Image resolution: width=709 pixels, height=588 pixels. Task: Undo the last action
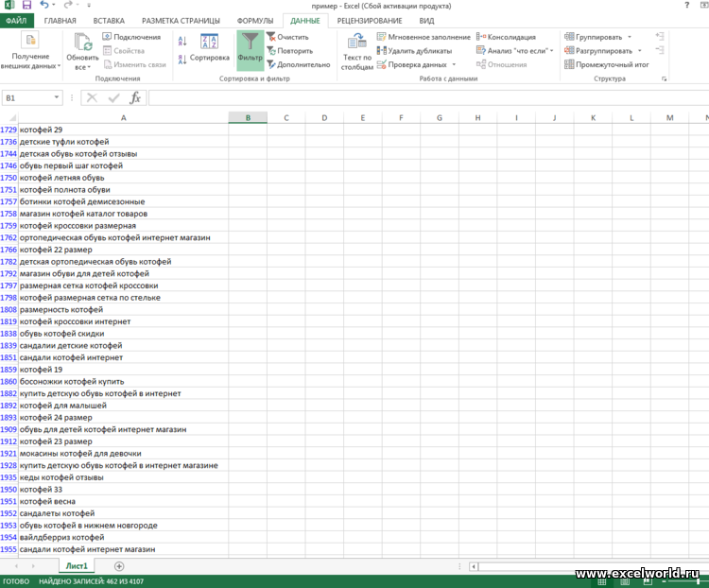44,5
